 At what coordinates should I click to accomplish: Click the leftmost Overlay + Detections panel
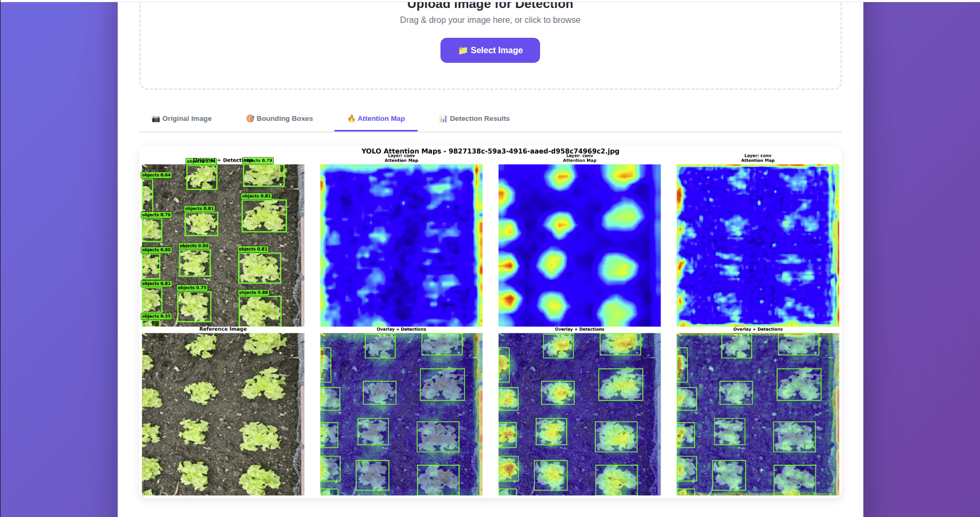click(401, 414)
